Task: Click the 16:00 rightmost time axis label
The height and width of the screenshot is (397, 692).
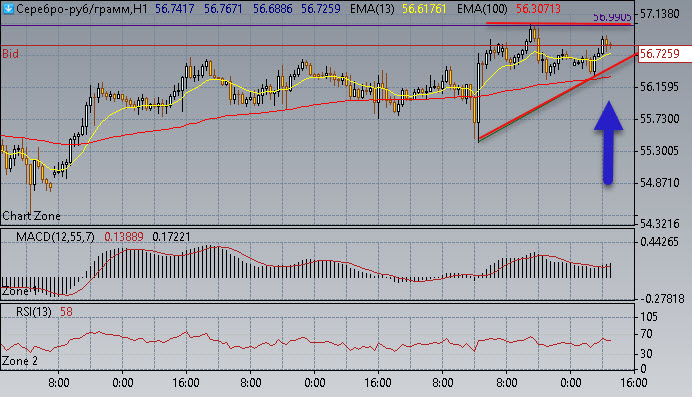Action: coord(634,383)
